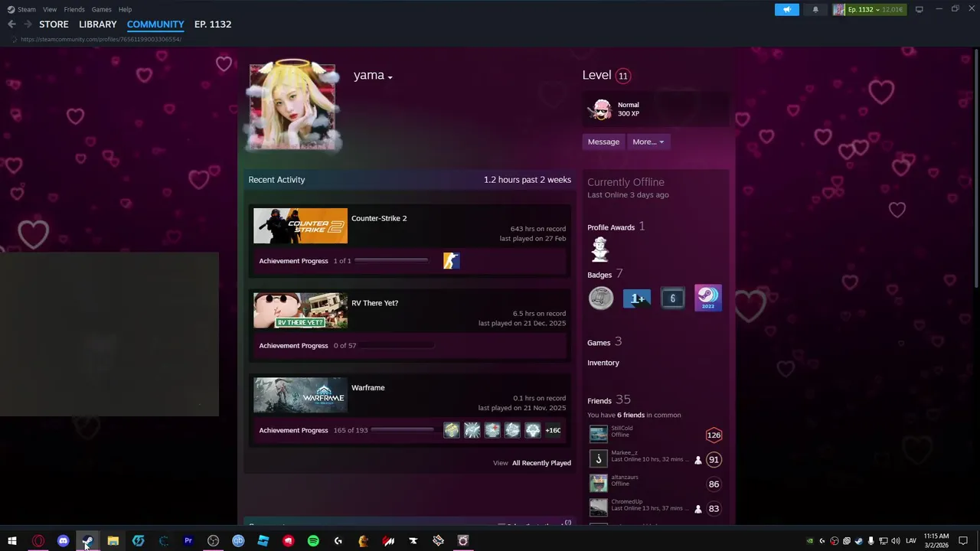Open the RV There Yet? title link
980x551 pixels.
[374, 303]
